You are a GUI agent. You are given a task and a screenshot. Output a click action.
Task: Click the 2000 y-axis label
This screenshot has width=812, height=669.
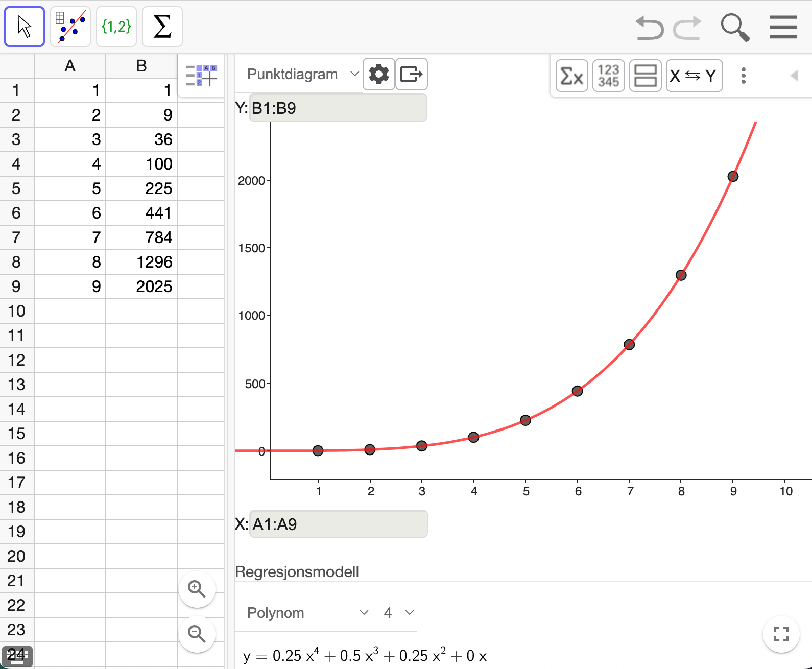pos(251,181)
